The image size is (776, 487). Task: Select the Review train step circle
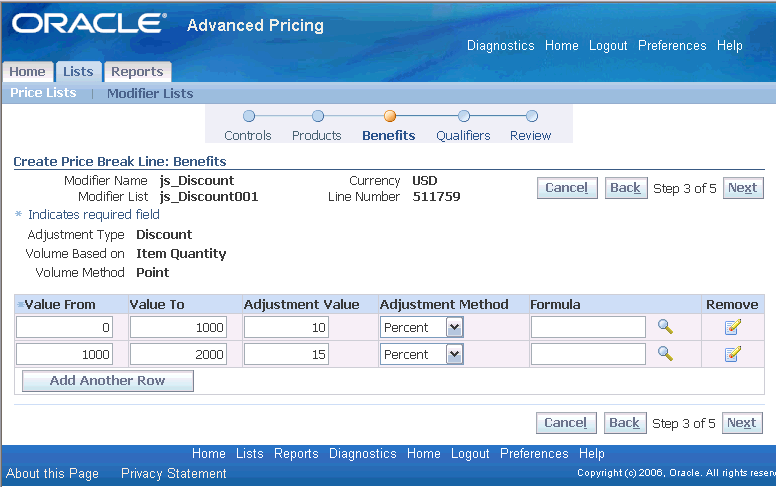pos(532,116)
